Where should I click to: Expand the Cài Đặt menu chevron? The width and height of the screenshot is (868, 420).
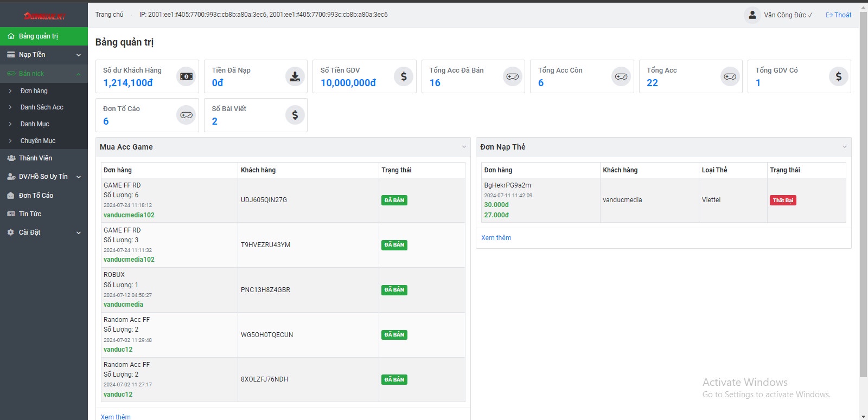[79, 232]
